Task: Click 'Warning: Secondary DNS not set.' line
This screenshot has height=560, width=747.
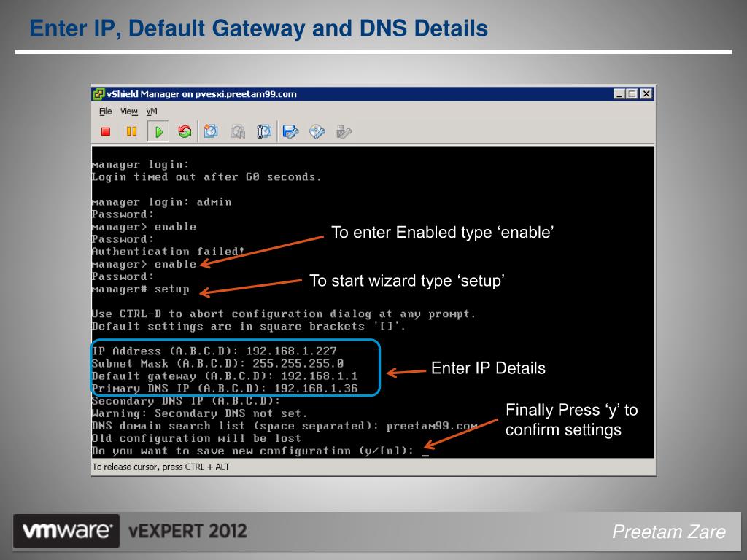Action: coord(200,413)
